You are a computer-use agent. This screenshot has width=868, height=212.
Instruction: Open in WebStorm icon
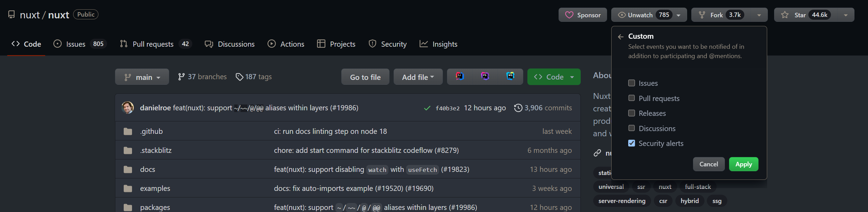[510, 76]
